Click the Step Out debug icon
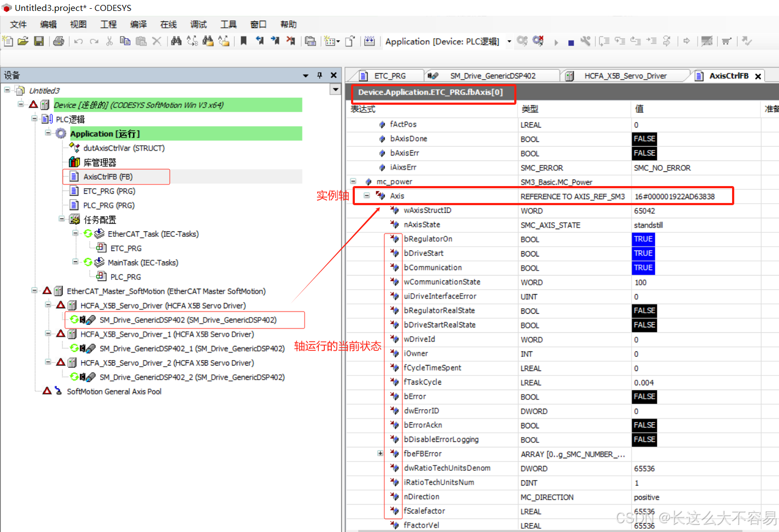779x532 pixels. coord(635,41)
